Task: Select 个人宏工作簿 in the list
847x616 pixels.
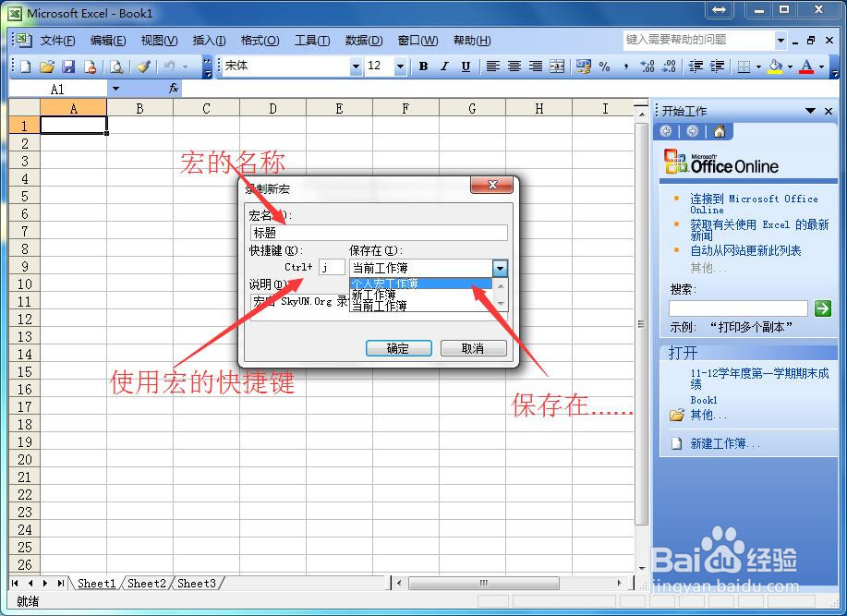Action: [x=421, y=284]
